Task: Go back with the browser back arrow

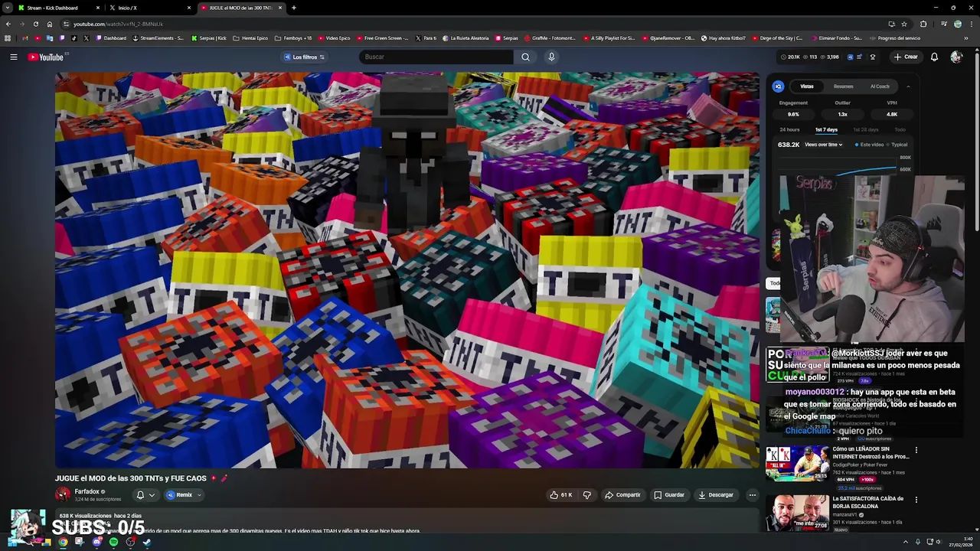Action: coord(8,24)
